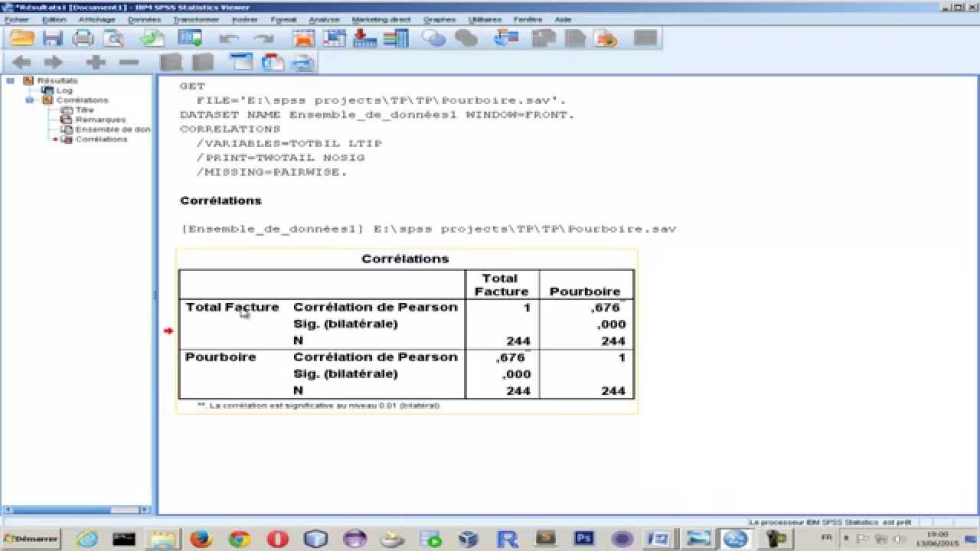This screenshot has width=980, height=551.
Task: Open the Fichier menu
Action: (15, 19)
